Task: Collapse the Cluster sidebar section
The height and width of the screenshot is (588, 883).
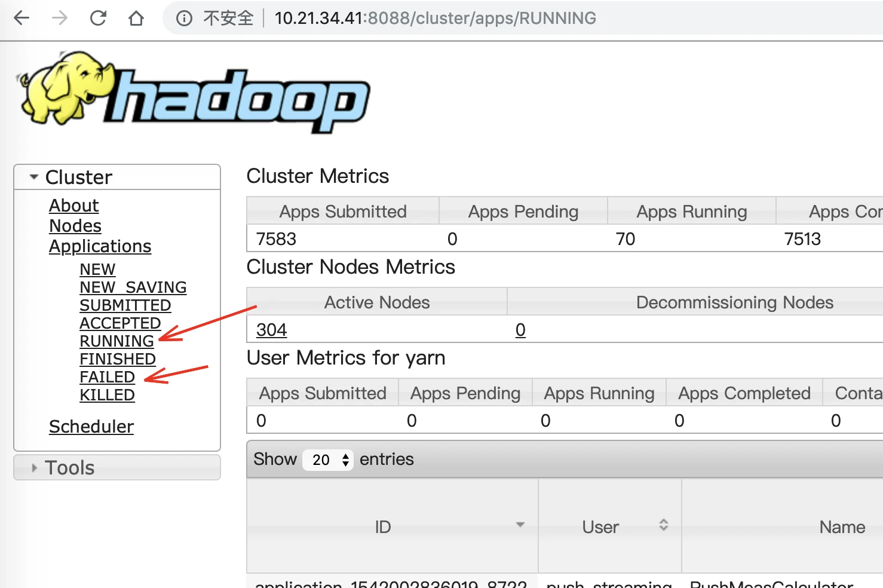Action: coord(117,177)
